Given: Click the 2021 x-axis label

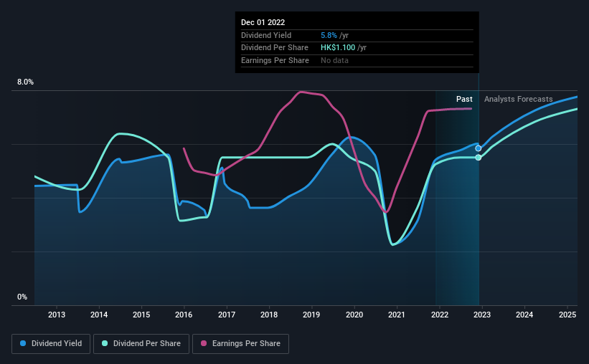Looking at the screenshot, I should [396, 315].
